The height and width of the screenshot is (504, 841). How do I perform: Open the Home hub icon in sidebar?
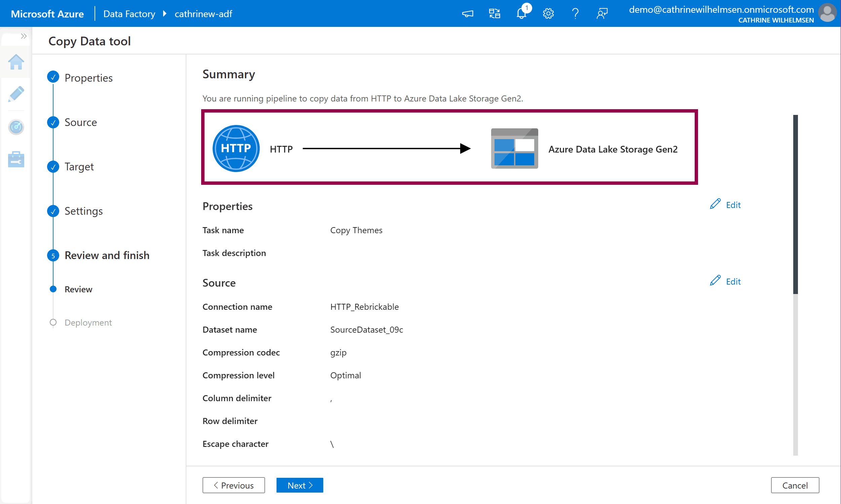pos(16,62)
